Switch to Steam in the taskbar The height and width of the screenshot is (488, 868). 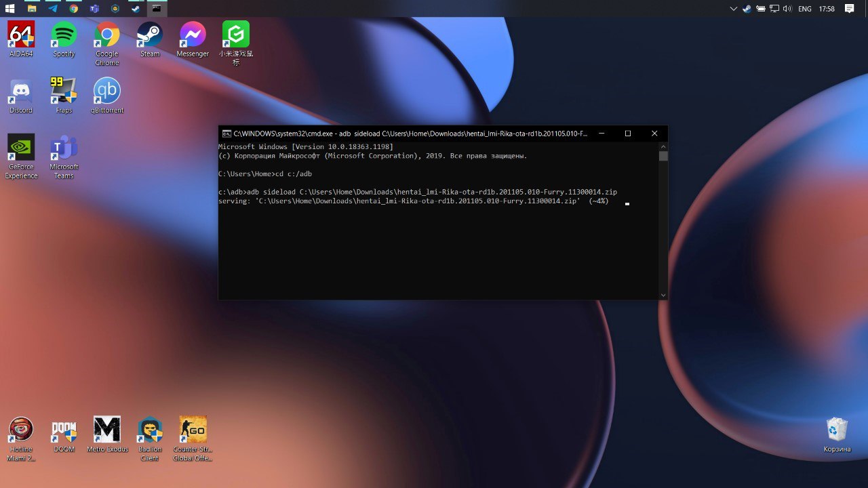[136, 9]
